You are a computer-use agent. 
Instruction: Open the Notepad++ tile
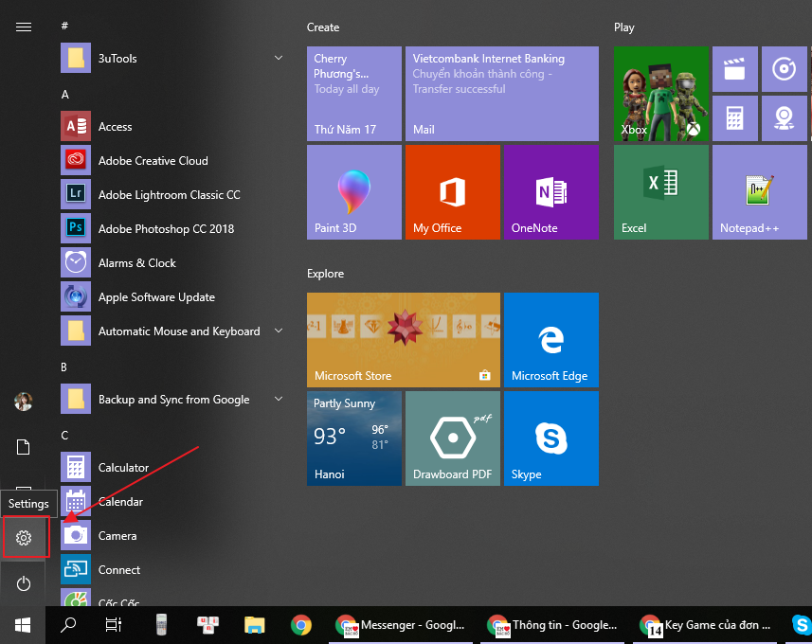pos(759,192)
